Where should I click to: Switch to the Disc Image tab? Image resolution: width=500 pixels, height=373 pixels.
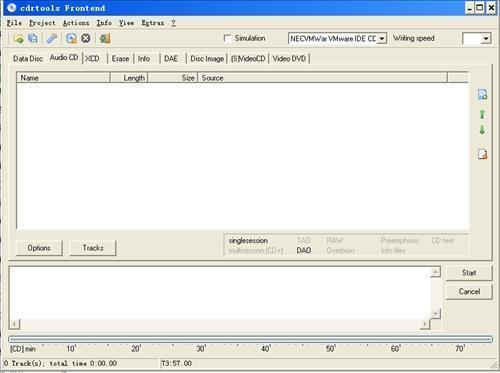[x=207, y=59]
